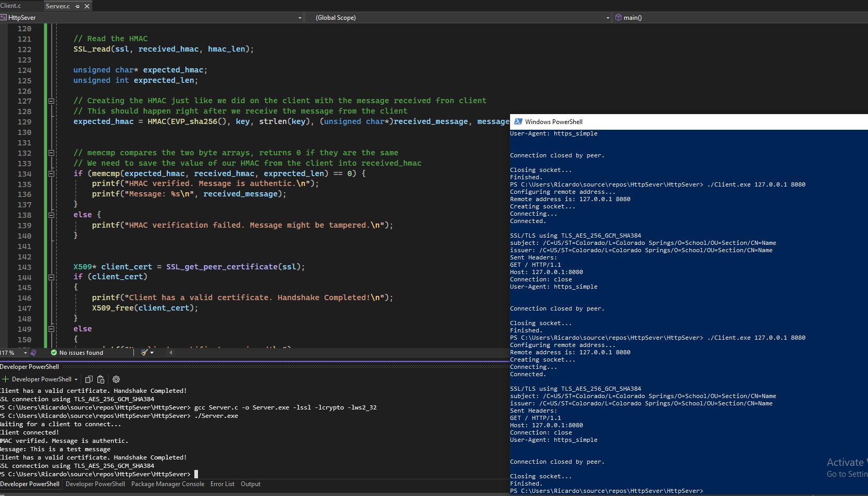Viewport: 868px width, 496px height.
Task: Open the zoom percentage dropdown
Action: click(x=25, y=353)
